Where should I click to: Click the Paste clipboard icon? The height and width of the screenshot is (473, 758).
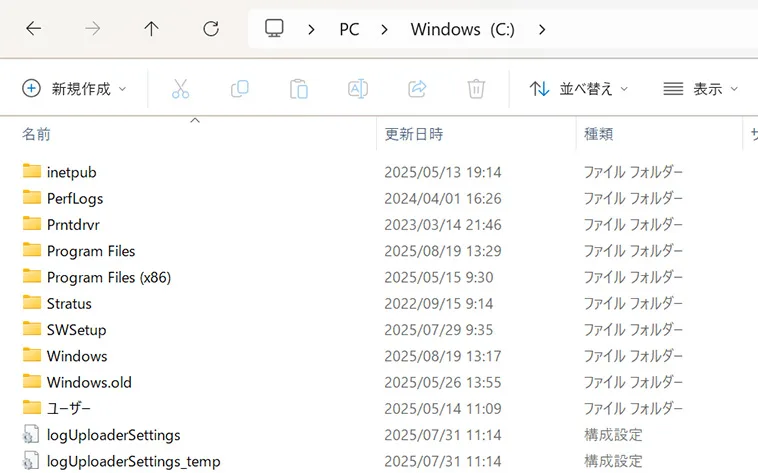pos(298,89)
